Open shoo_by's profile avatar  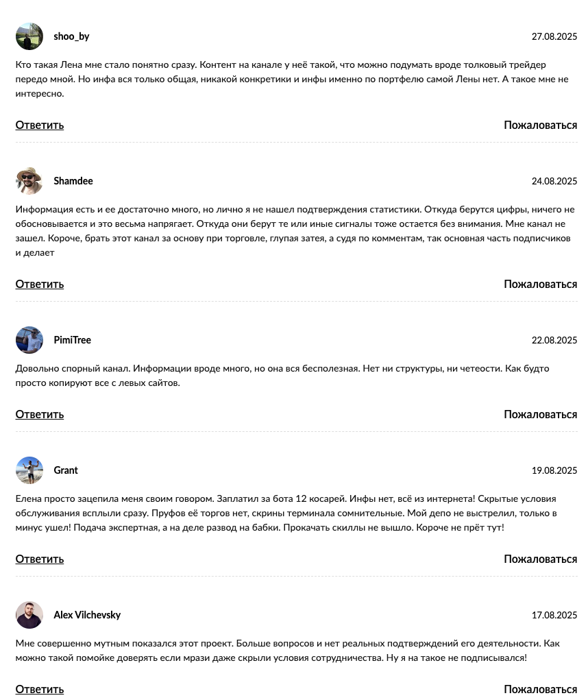29,36
